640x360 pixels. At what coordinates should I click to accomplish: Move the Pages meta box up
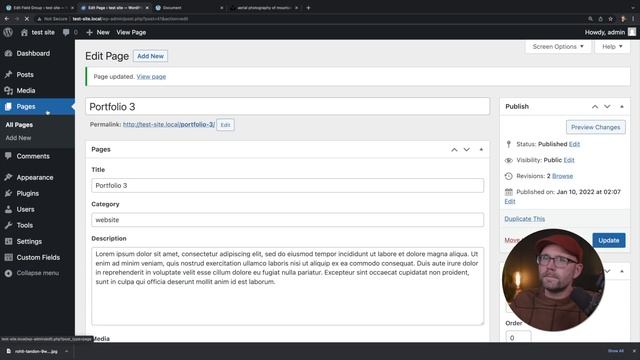(x=454, y=150)
